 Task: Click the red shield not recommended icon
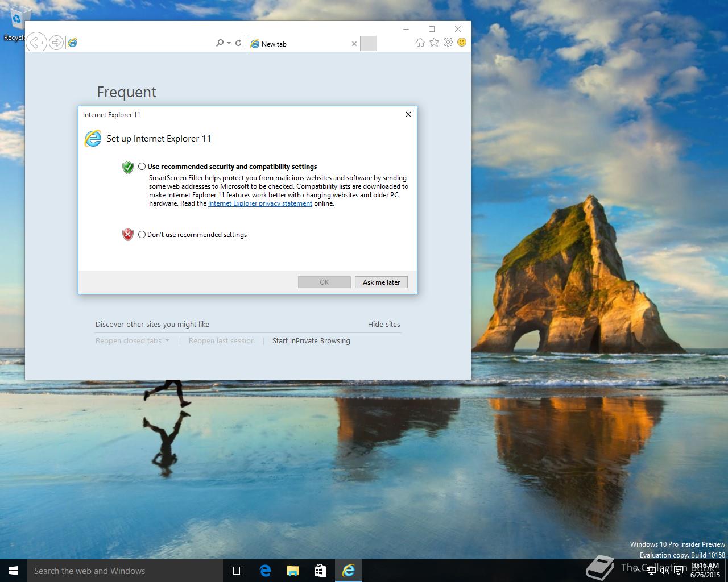pos(128,234)
